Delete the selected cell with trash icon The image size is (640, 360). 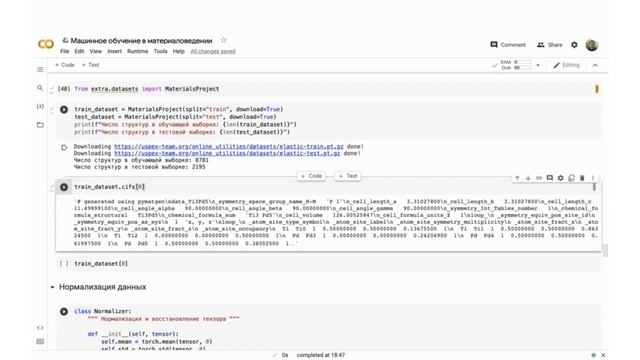(x=582, y=178)
